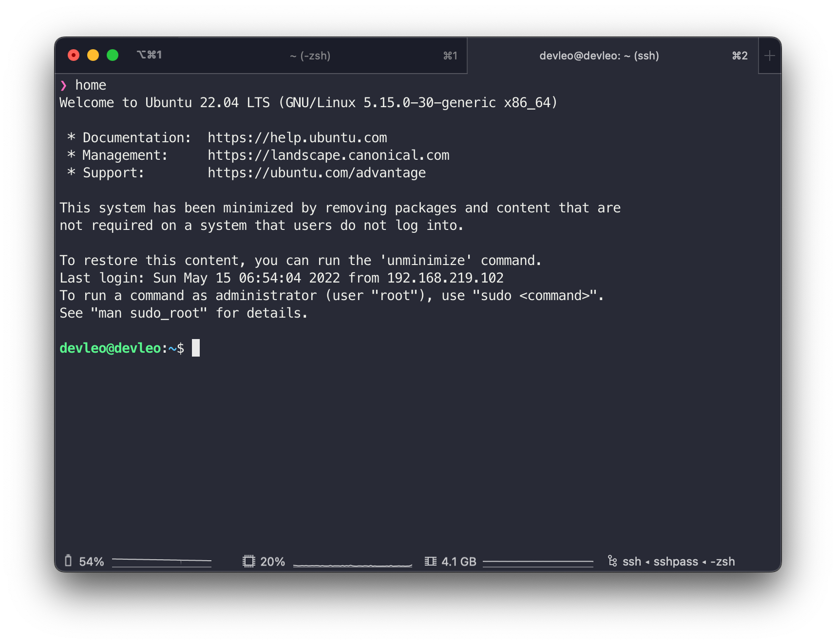Viewport: 836px width, 644px height.
Task: Click the Management: label
Action: tap(125, 155)
